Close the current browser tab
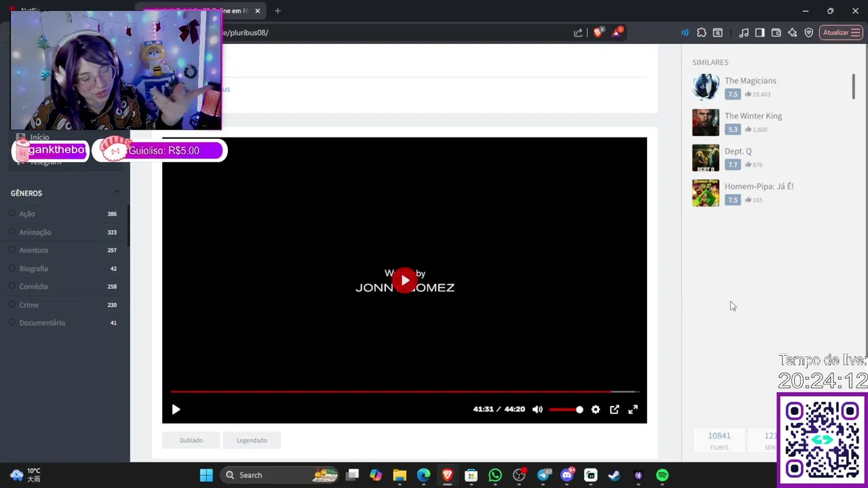Image resolution: width=868 pixels, height=488 pixels. coord(258,11)
